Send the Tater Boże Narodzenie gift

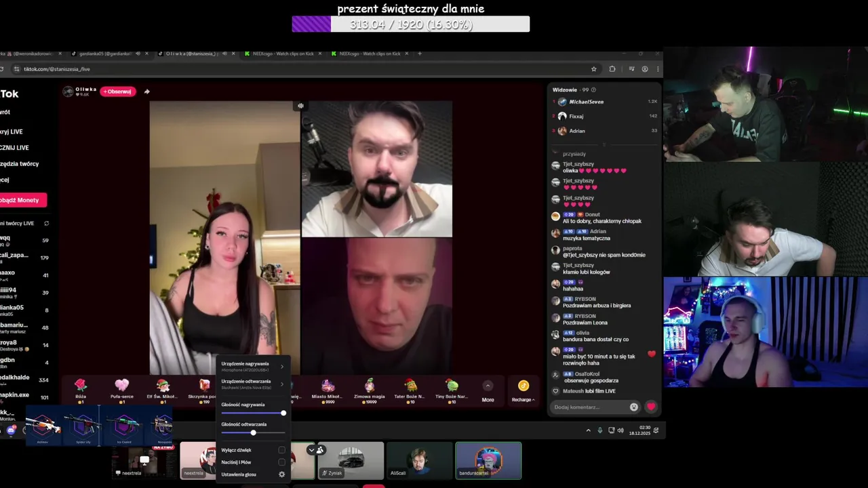pyautogui.click(x=410, y=392)
